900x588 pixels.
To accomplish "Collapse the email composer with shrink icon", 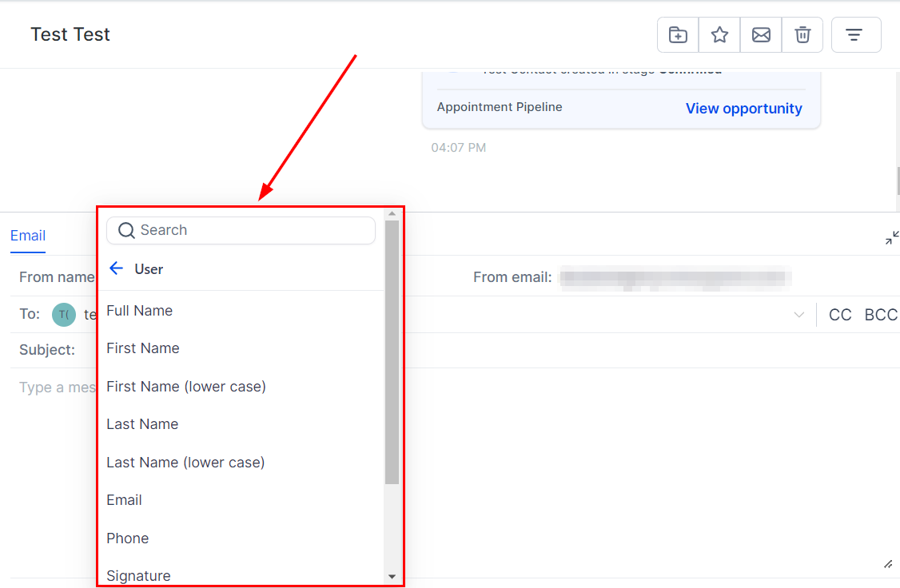I will coord(891,237).
